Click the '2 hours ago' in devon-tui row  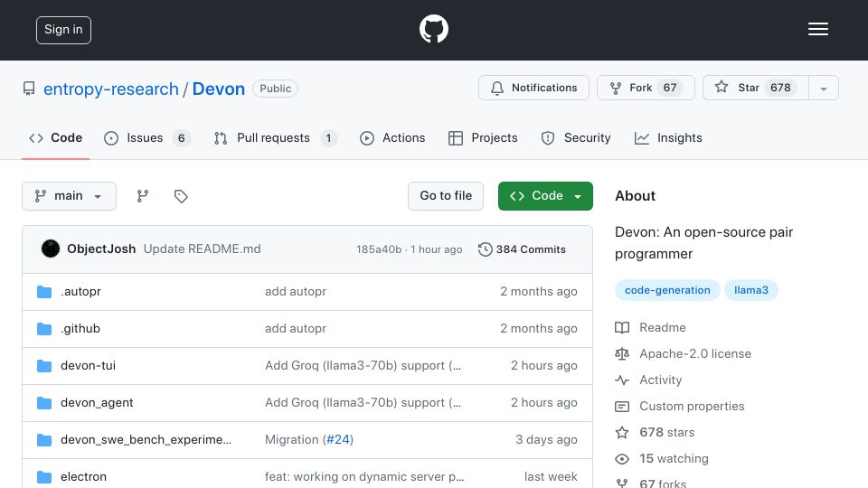(x=543, y=366)
